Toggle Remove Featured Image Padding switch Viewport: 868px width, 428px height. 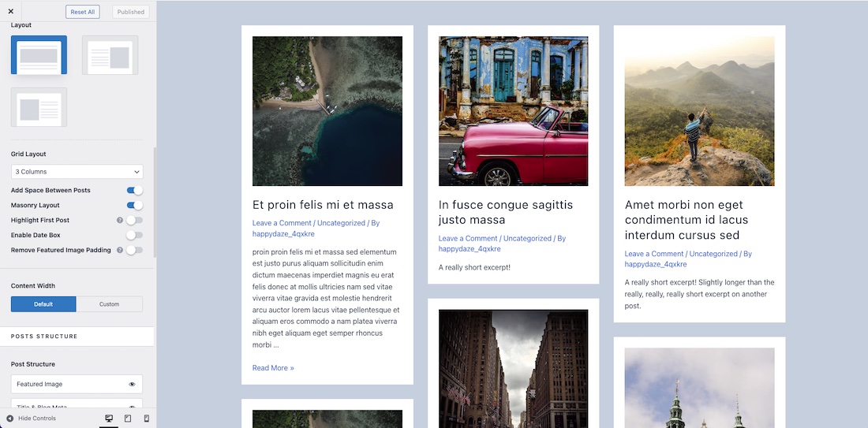coord(134,250)
